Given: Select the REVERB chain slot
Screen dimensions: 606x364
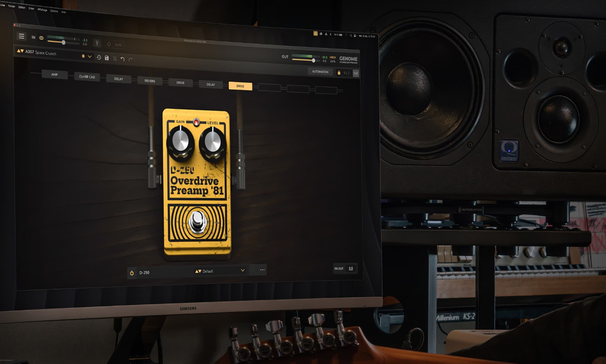Looking at the screenshot, I should tap(150, 81).
